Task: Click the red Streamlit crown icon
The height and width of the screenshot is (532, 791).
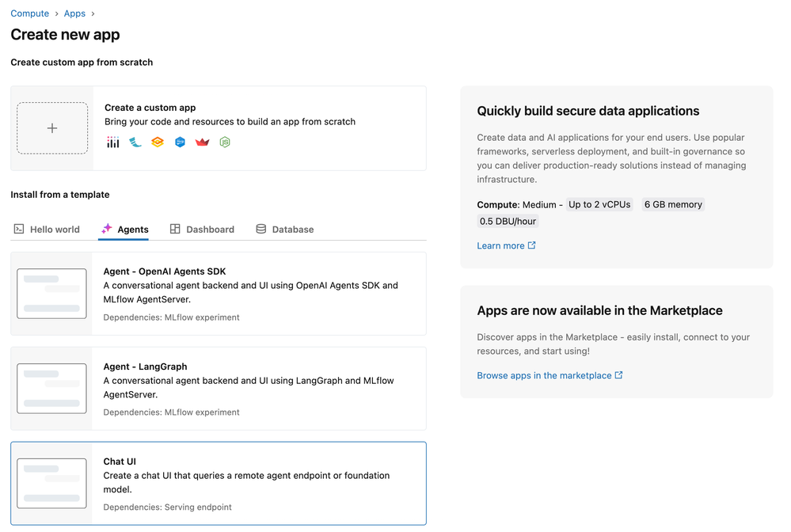Action: (202, 142)
